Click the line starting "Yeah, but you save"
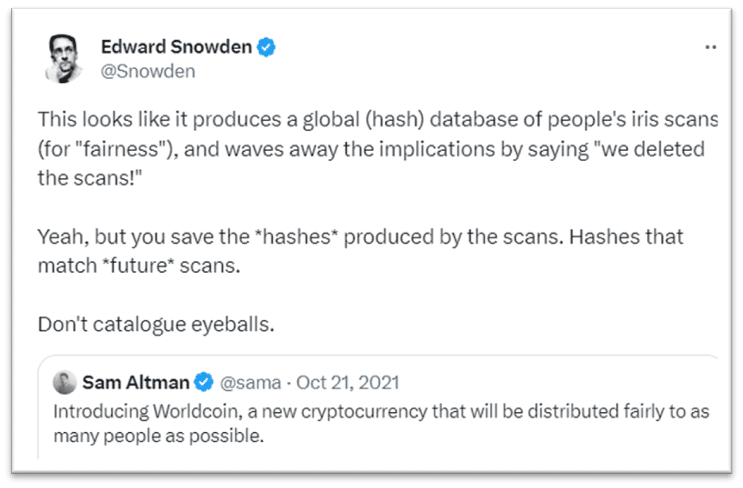Screen dimensions: 743x488 [x=360, y=237]
